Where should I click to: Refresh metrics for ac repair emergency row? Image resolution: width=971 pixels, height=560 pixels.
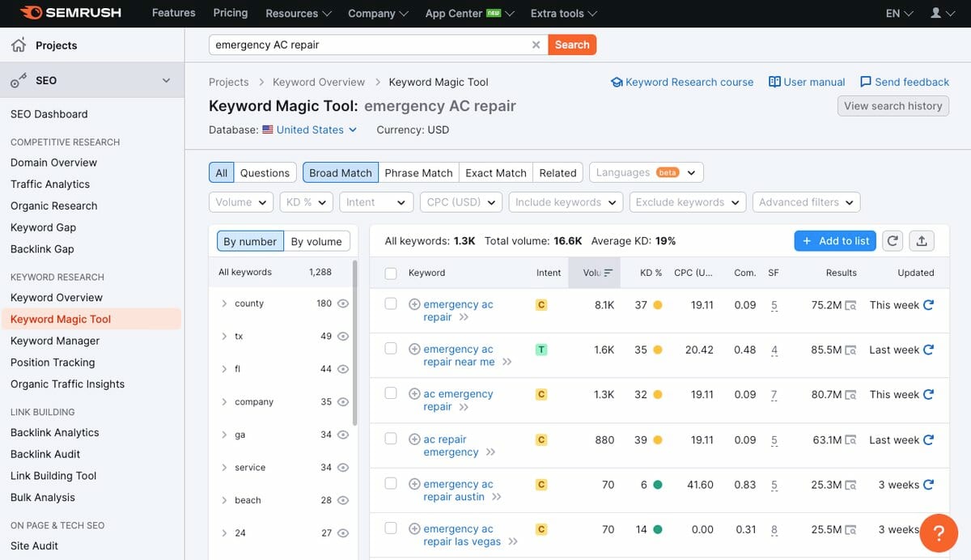click(928, 439)
